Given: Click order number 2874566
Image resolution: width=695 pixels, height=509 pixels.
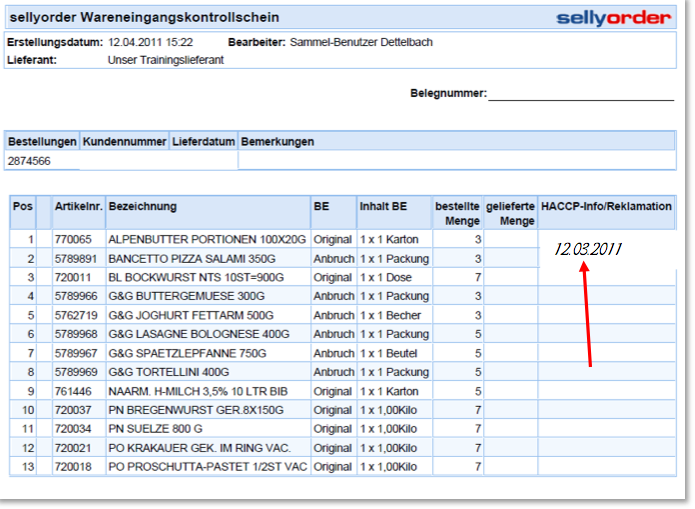Looking at the screenshot, I should [30, 161].
